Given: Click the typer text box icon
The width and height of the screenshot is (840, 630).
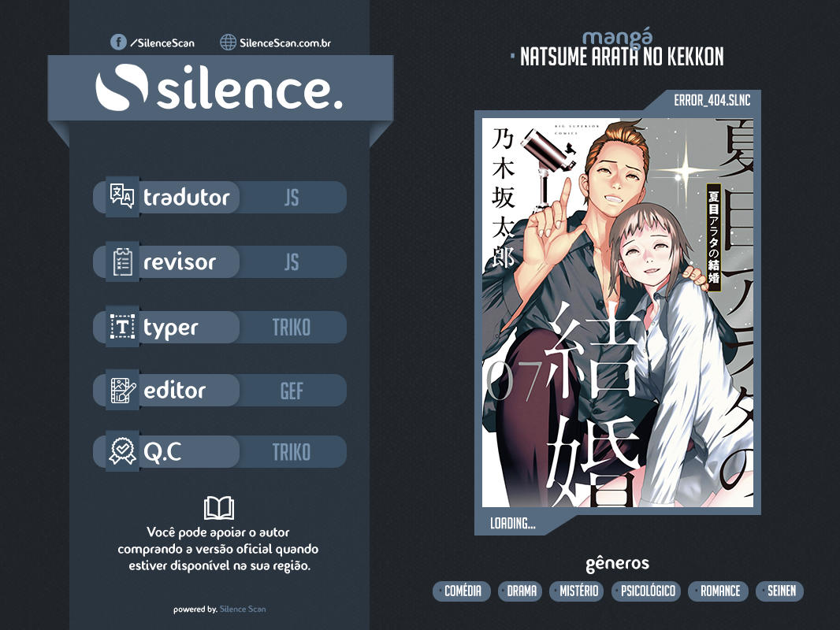Looking at the screenshot, I should pyautogui.click(x=122, y=327).
